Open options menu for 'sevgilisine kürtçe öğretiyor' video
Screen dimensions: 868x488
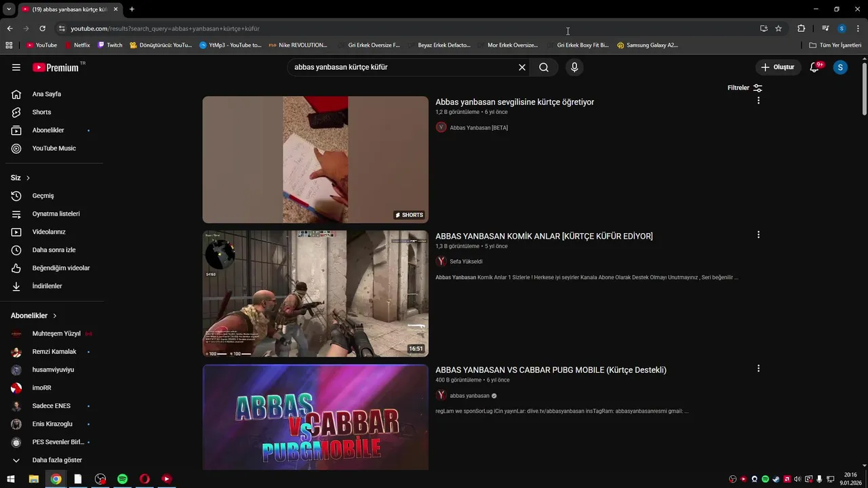[x=758, y=100]
